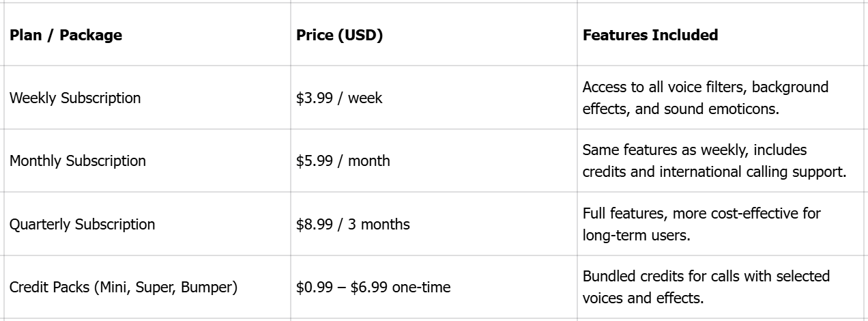The image size is (868, 321).
Task: Click the bundled credits features cell
Action: pos(706,288)
